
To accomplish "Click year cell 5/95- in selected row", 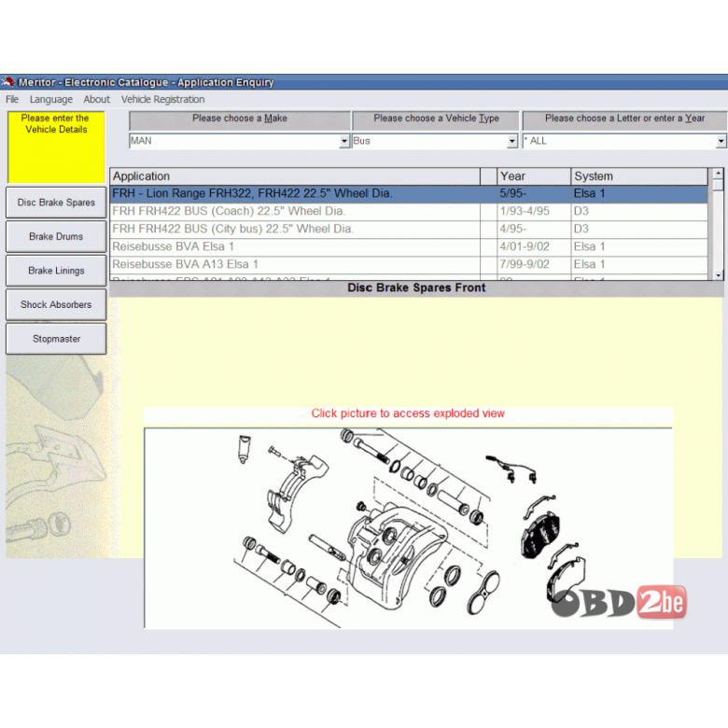I will 534,193.
